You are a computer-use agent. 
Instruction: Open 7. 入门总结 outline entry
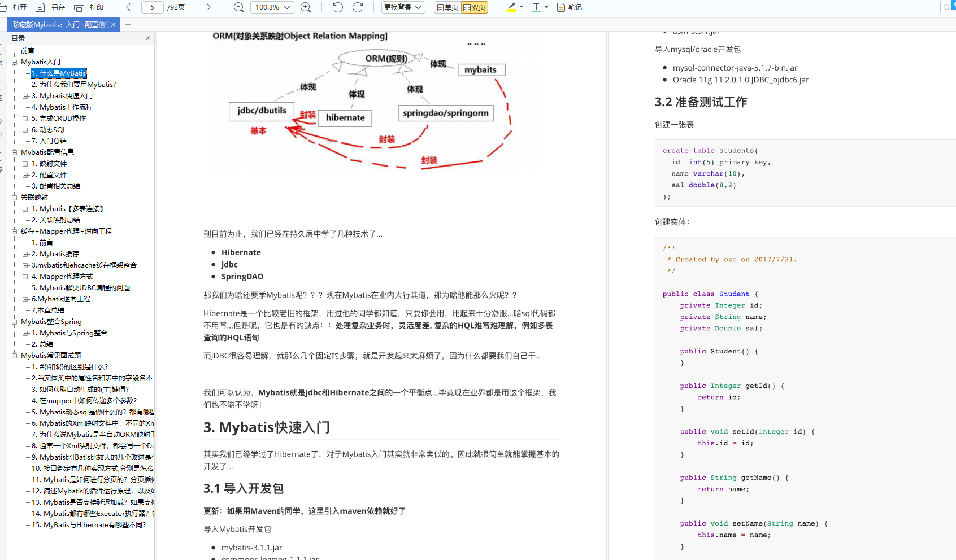pyautogui.click(x=49, y=141)
